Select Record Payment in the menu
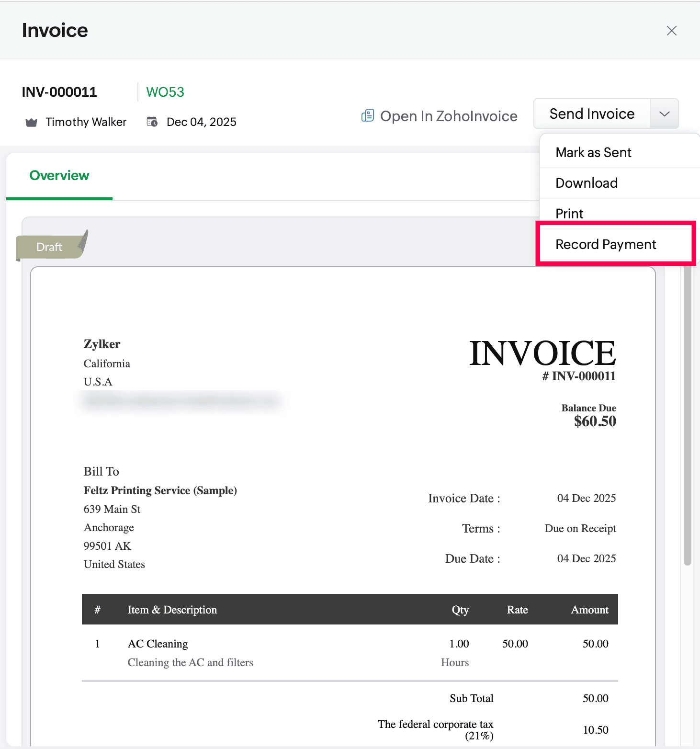Viewport: 700px width, 749px height. point(605,244)
